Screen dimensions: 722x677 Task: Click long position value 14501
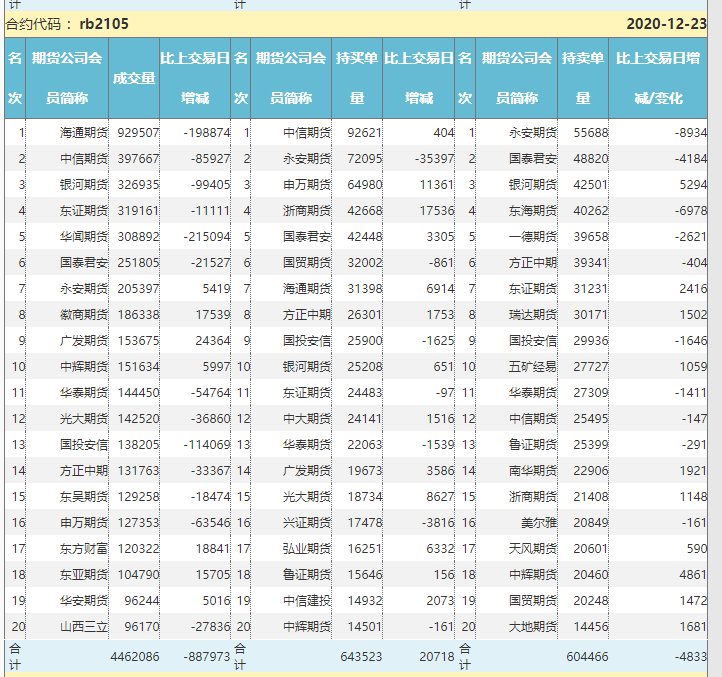[365, 627]
